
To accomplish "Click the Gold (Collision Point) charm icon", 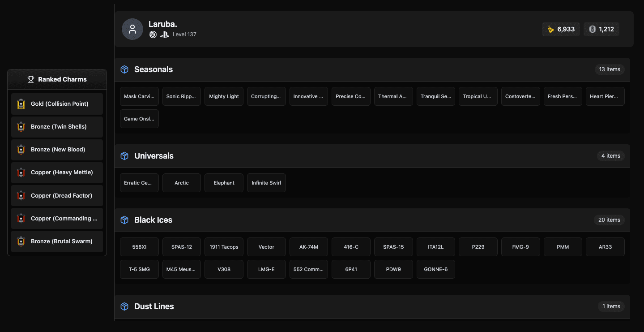I will [x=21, y=103].
